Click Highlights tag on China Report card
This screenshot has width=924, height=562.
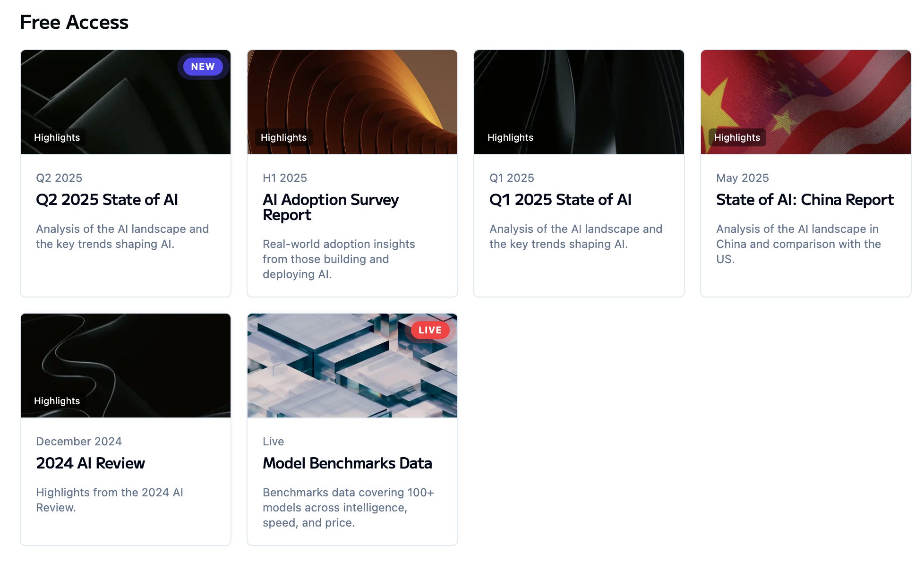[737, 137]
